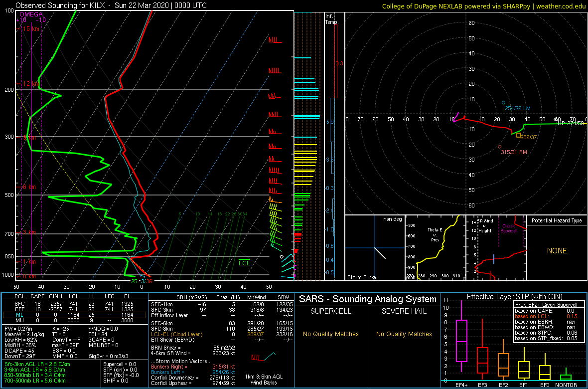Click the 'Prob EF2+ Given Supercell' header
588x389 pixels.
(x=546, y=305)
